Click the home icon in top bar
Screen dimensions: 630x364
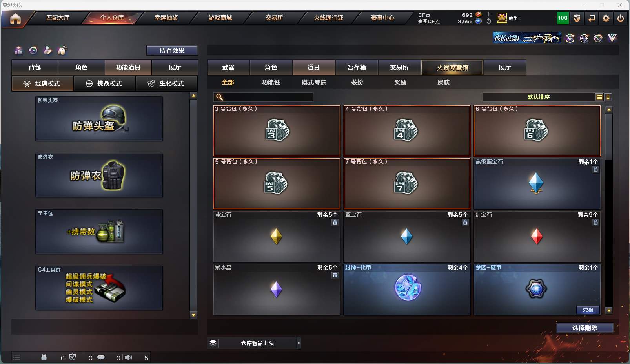pos(15,18)
